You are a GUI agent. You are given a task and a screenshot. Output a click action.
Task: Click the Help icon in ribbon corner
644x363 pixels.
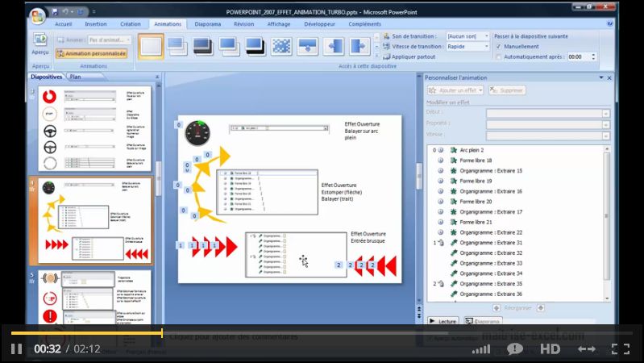click(x=610, y=24)
